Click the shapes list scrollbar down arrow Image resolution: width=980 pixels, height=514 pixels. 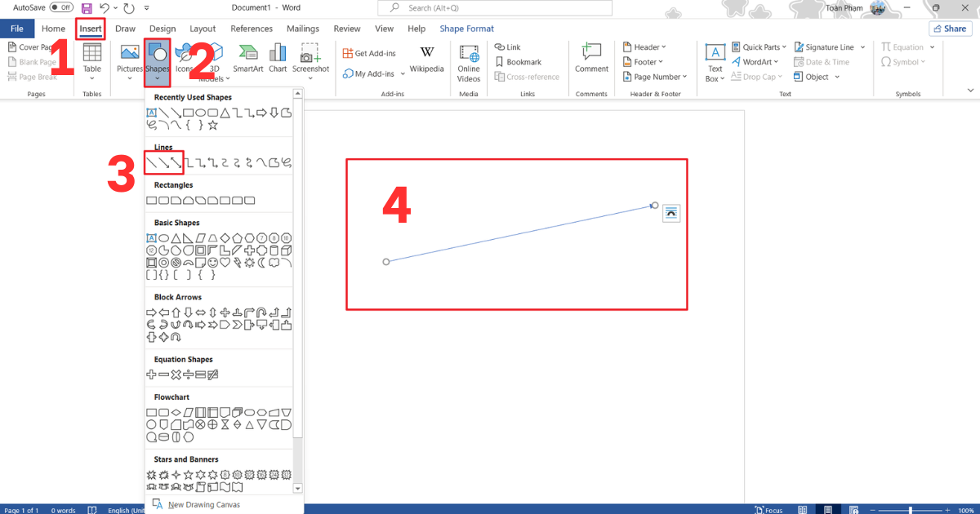click(x=297, y=488)
